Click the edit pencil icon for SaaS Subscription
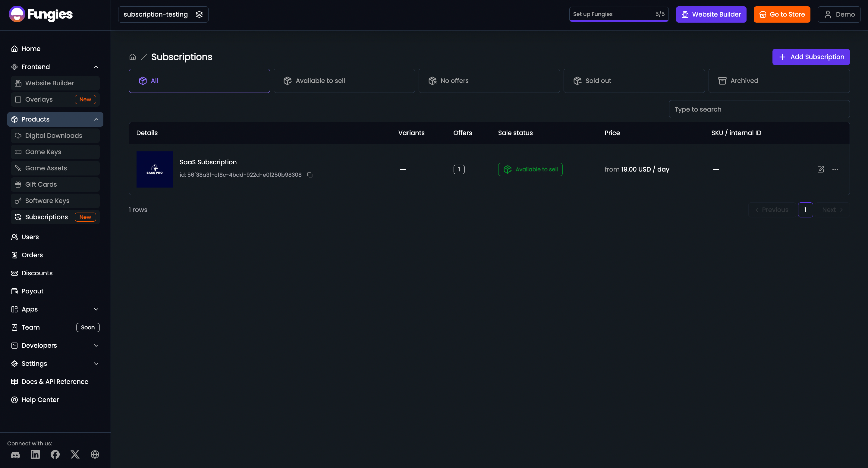The height and width of the screenshot is (468, 868). click(820, 169)
